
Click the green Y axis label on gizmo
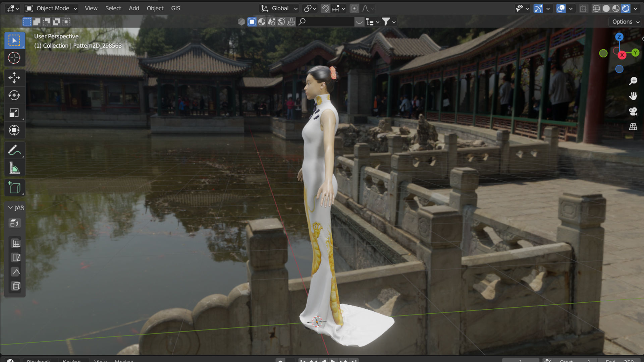pyautogui.click(x=635, y=53)
